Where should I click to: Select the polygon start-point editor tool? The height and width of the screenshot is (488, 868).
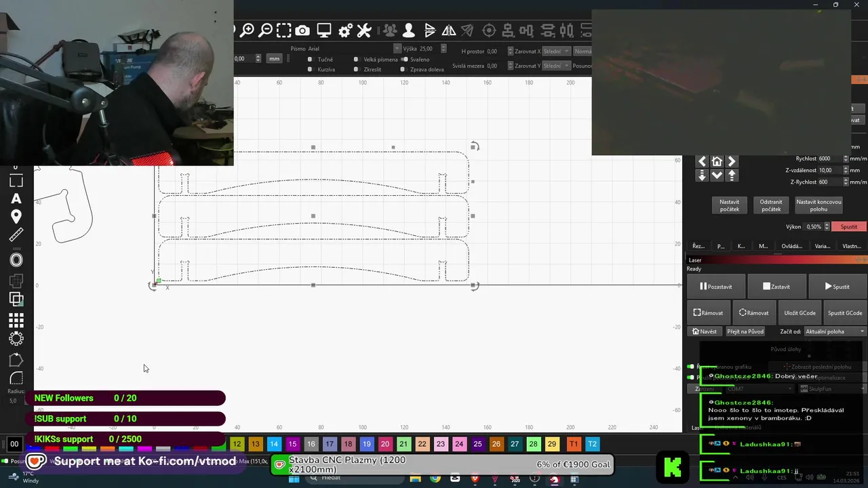click(16, 360)
